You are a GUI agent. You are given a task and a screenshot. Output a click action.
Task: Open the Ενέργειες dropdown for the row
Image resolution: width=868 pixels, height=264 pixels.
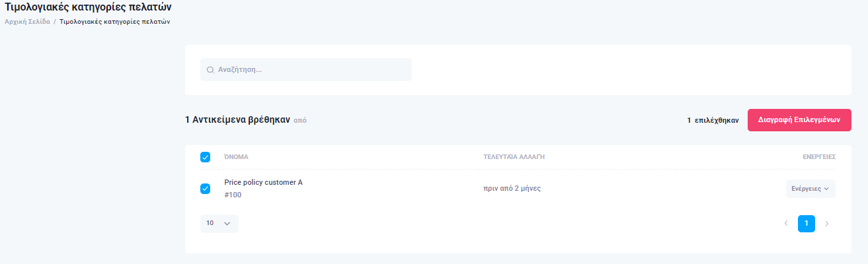click(x=810, y=189)
